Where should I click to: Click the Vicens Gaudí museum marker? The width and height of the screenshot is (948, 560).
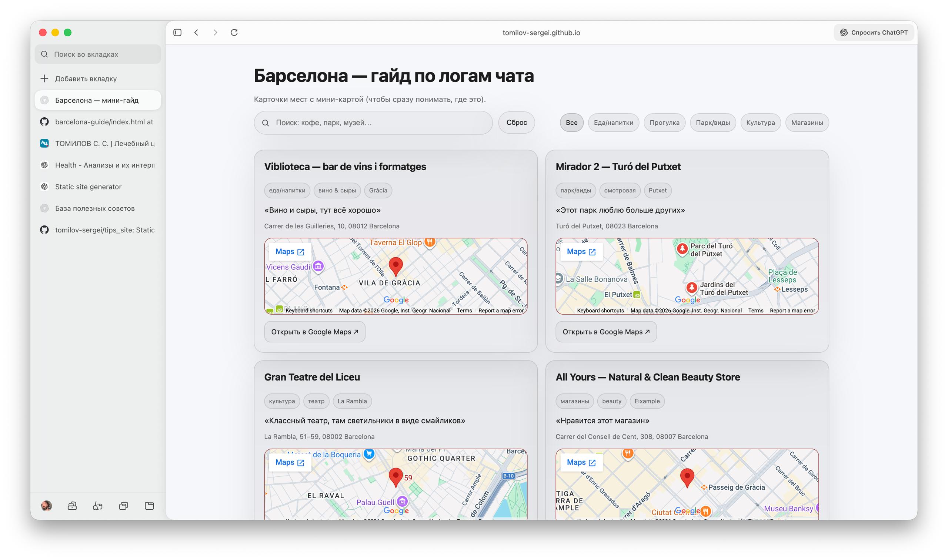[318, 266]
